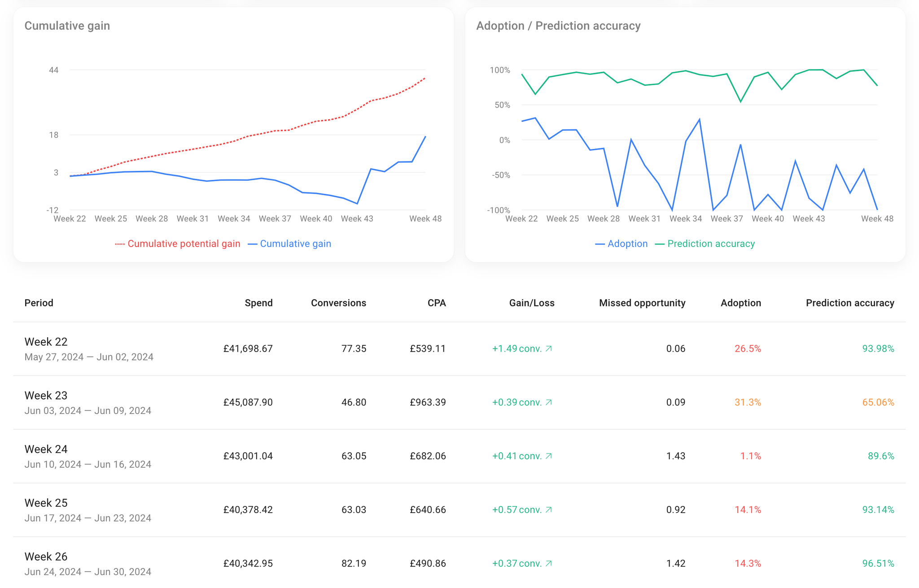Open the +1.49 conv. gain link
The image size is (919, 588).
pos(522,348)
